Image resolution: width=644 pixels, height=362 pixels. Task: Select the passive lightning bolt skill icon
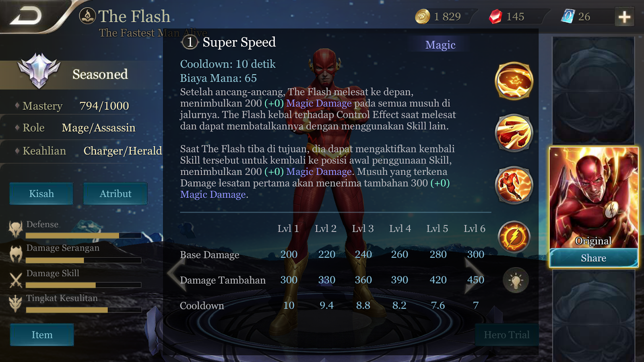click(x=514, y=237)
